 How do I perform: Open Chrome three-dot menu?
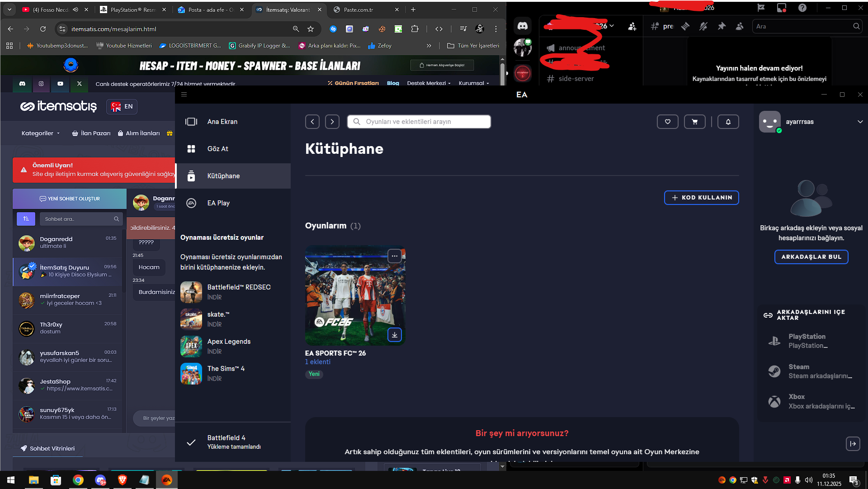[496, 29]
